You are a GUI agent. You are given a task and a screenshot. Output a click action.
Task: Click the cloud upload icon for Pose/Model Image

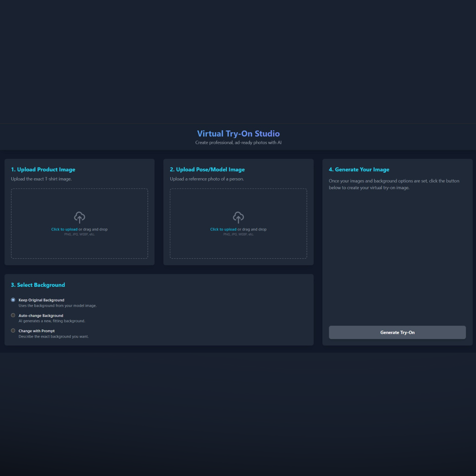[x=238, y=217]
